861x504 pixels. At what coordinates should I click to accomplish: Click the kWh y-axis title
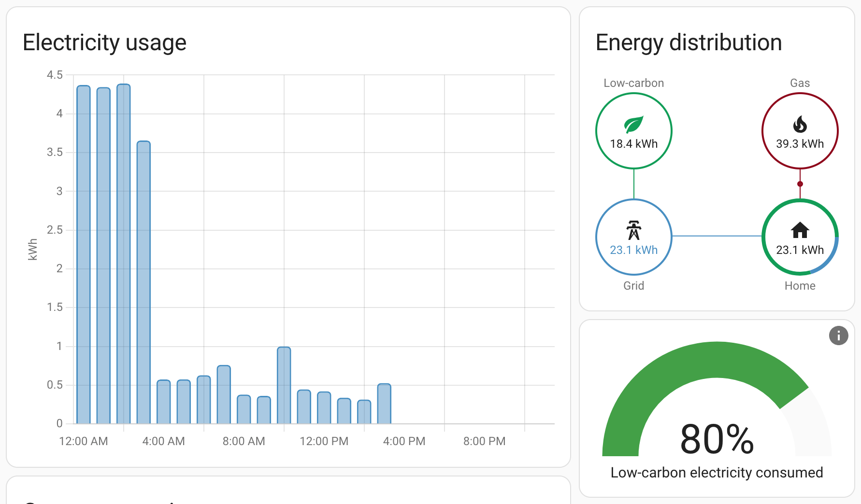[x=32, y=250]
